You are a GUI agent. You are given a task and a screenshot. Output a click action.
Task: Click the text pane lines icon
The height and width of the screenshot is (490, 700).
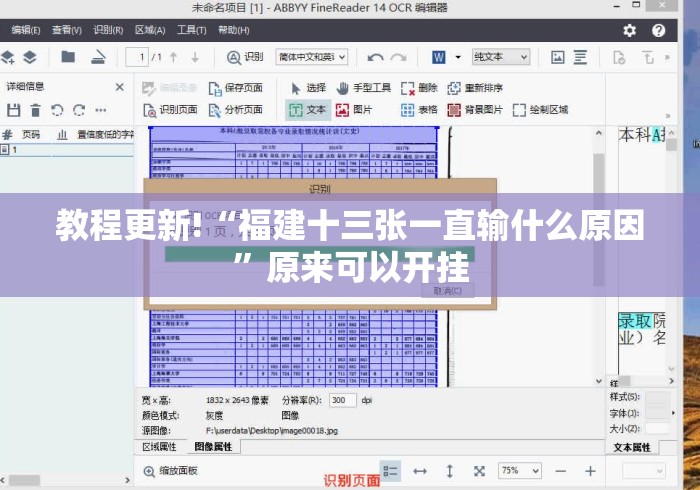[x=580, y=57]
